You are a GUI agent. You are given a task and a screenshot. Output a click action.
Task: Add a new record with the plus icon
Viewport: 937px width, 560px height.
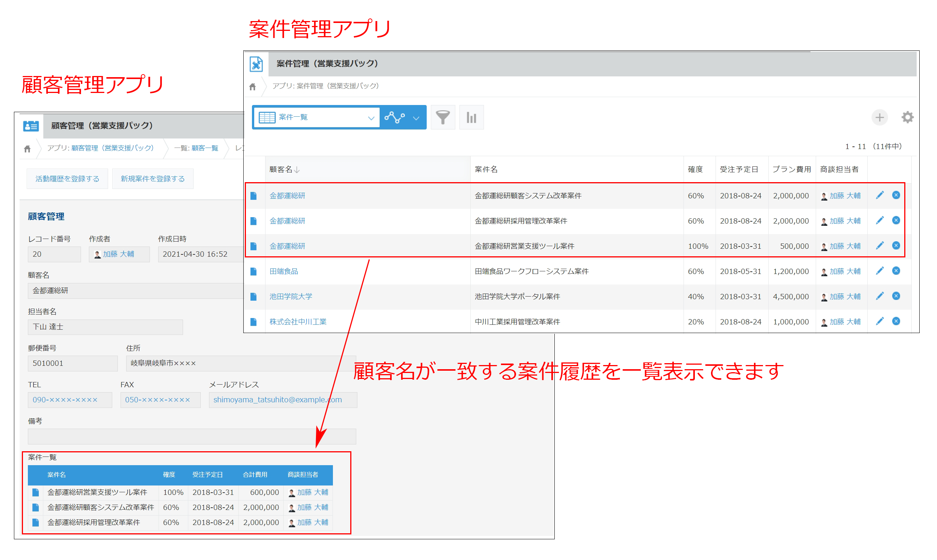880,117
